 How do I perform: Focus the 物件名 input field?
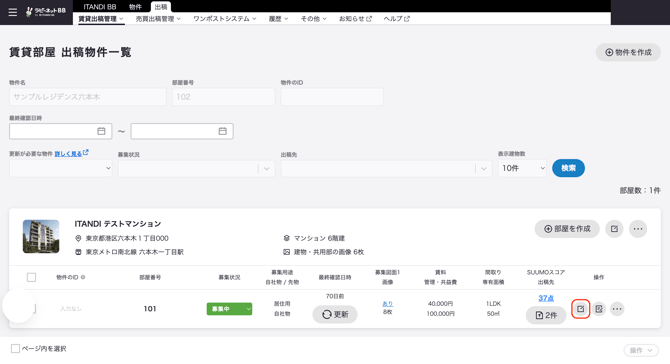pos(88,97)
